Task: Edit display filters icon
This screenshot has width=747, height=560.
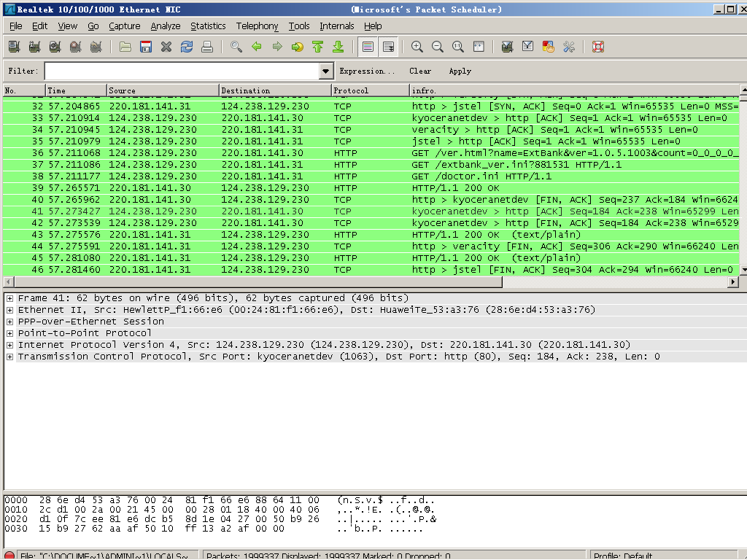Action: coord(528,47)
